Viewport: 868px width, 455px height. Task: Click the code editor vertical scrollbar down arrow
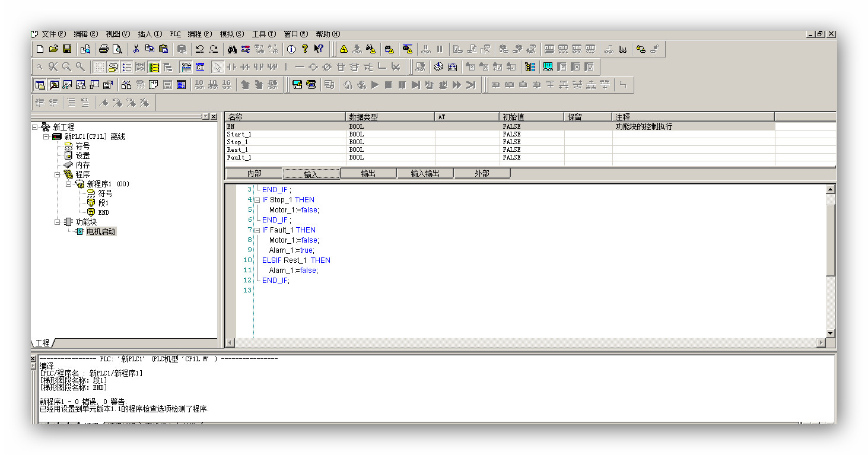pyautogui.click(x=830, y=333)
